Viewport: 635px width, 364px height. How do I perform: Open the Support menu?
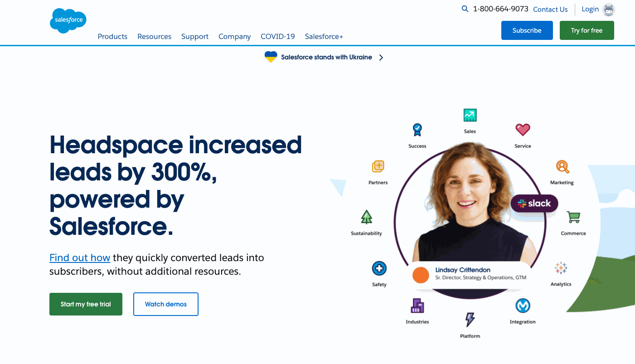pyautogui.click(x=195, y=36)
